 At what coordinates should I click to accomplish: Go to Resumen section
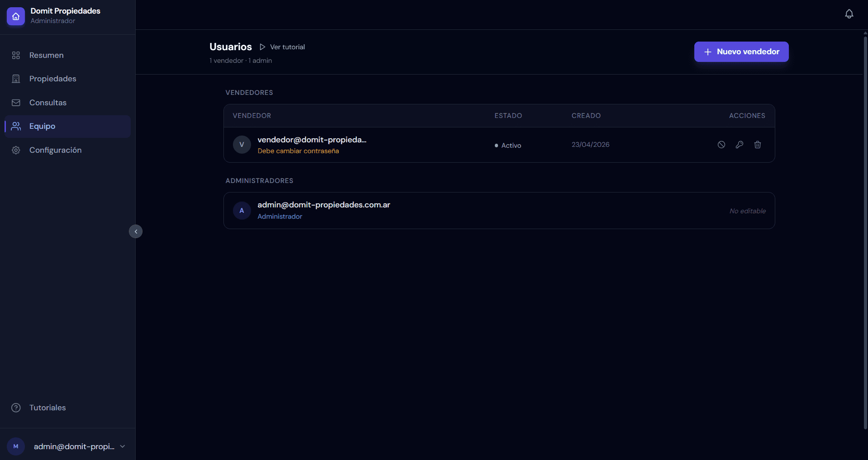coord(67,55)
